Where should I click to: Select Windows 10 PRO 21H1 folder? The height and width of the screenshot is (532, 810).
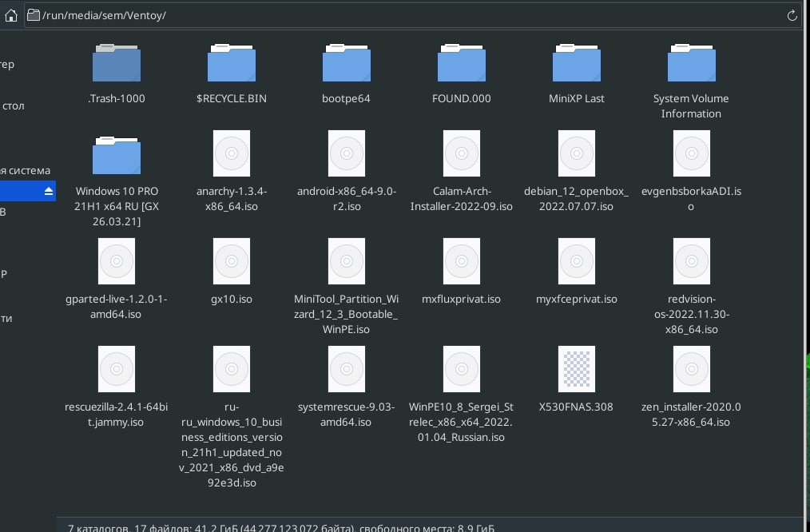pos(117,155)
